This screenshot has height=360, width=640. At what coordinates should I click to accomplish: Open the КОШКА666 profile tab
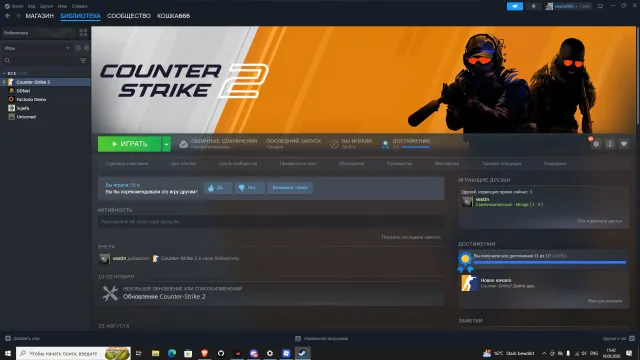click(x=173, y=16)
